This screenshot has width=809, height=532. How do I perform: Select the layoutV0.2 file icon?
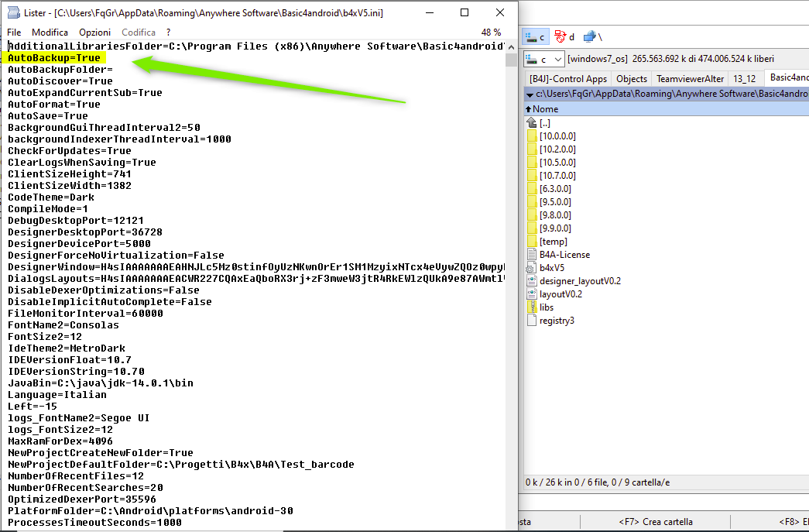point(532,294)
